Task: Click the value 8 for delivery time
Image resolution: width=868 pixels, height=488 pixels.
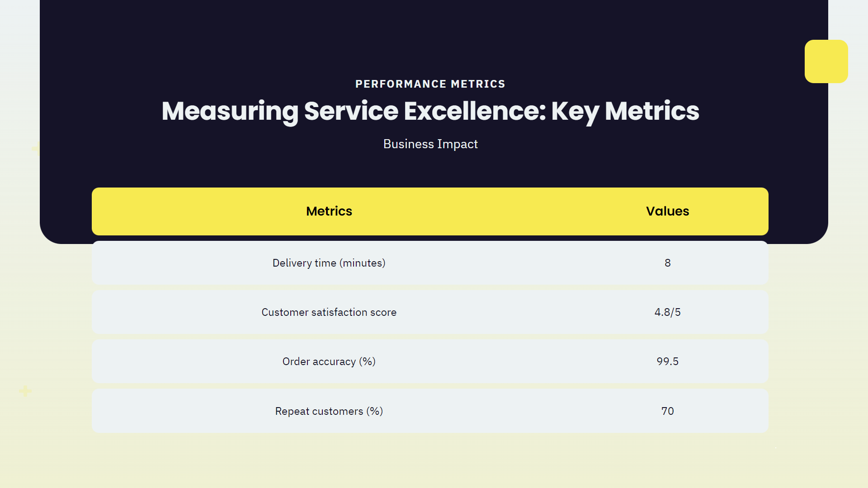Action: tap(667, 263)
